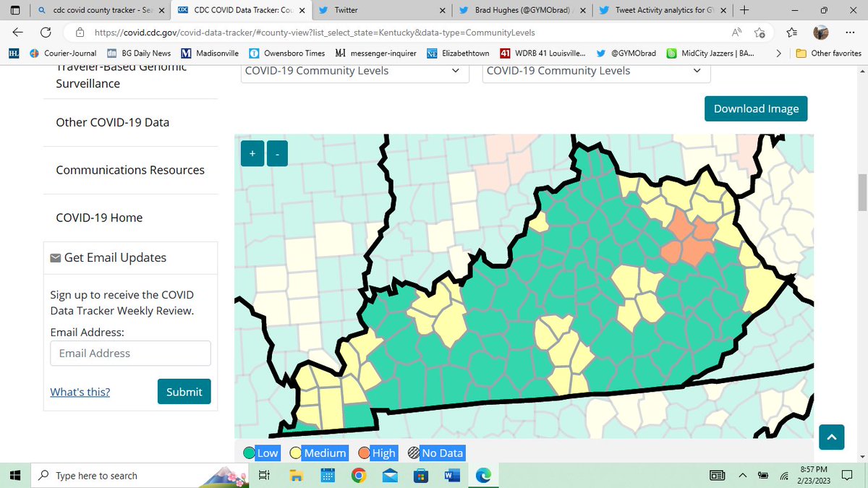The width and height of the screenshot is (868, 488).
Task: Click the Email Address input field
Action: pos(130,353)
